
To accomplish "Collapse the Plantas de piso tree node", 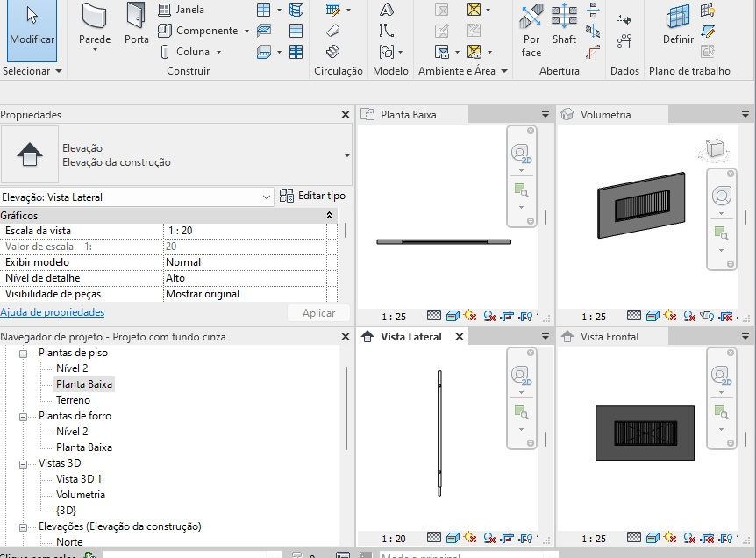I will [23, 354].
